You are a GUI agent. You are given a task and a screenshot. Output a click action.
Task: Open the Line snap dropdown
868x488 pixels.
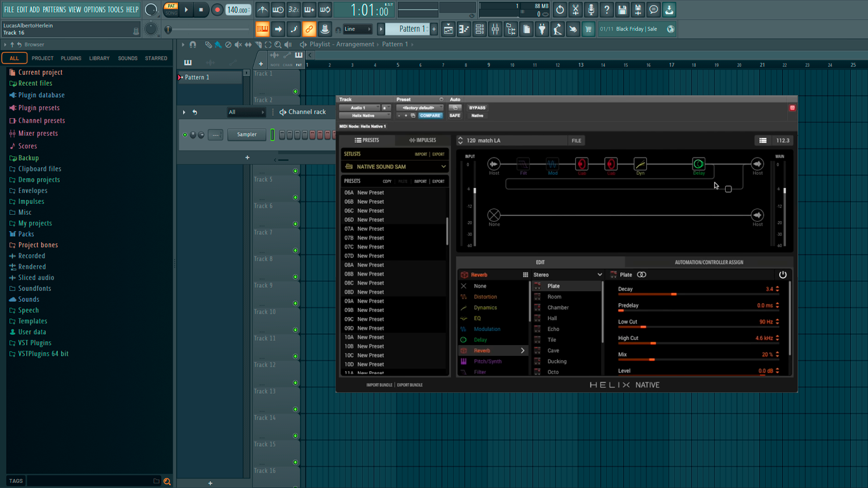(357, 29)
